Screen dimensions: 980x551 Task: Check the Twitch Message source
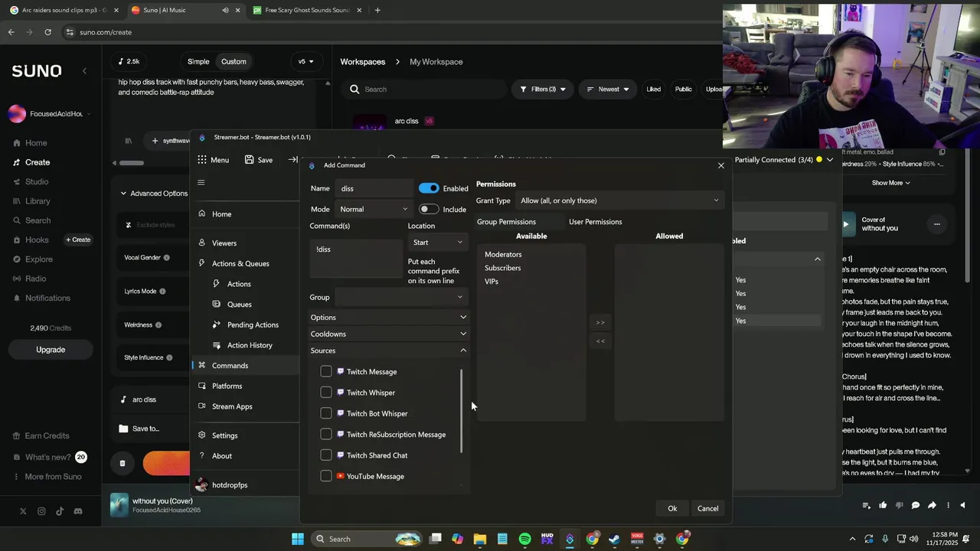coord(326,371)
